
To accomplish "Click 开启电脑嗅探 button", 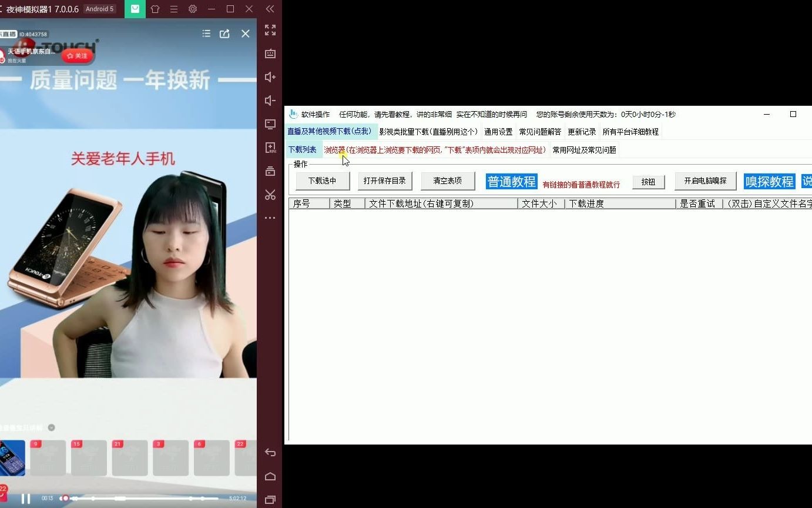I will [x=705, y=181].
